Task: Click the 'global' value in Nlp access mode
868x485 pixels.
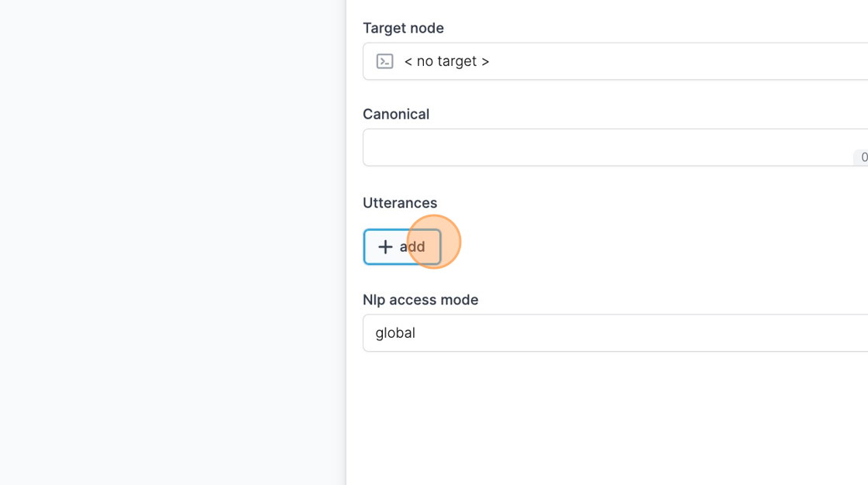Action: (395, 332)
